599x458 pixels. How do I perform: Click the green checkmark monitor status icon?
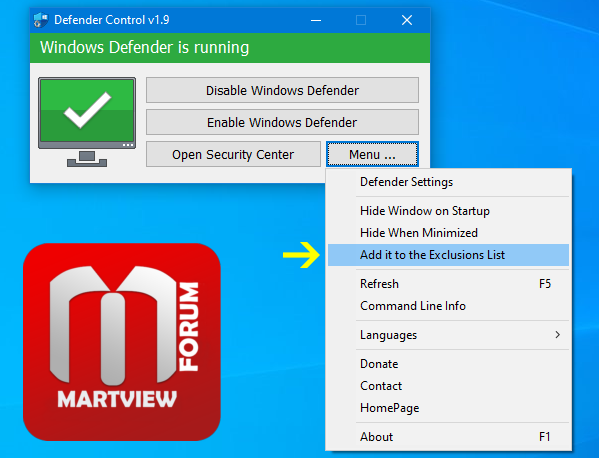coord(87,122)
